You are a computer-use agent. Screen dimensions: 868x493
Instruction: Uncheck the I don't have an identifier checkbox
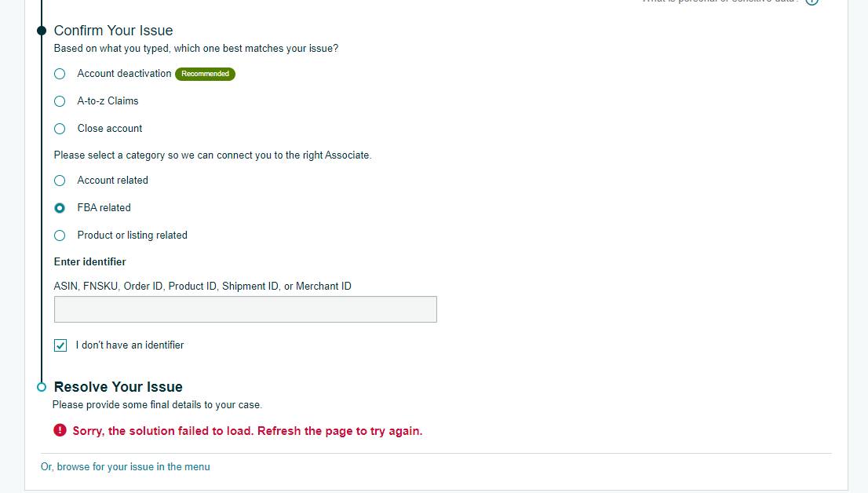click(x=60, y=345)
